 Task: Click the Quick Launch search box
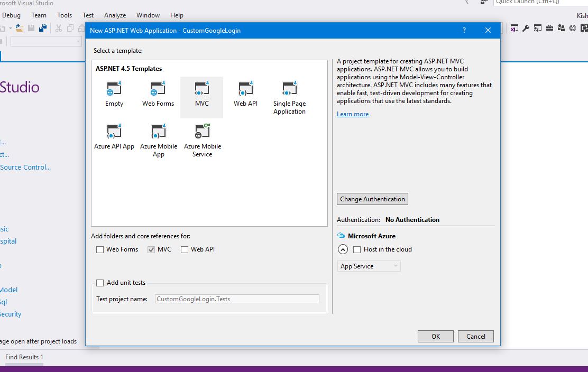[x=540, y=2]
